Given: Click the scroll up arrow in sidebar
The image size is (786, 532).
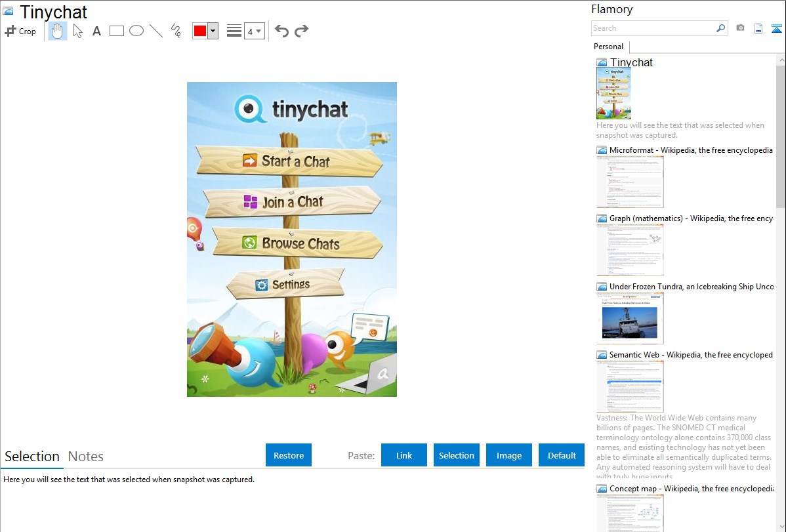Looking at the screenshot, I should [x=781, y=60].
